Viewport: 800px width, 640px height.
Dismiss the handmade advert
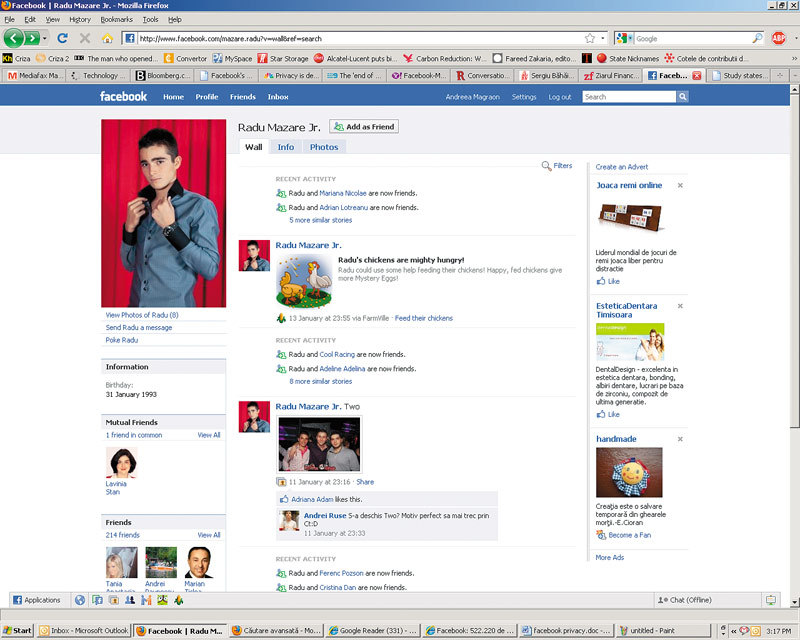[x=680, y=439]
